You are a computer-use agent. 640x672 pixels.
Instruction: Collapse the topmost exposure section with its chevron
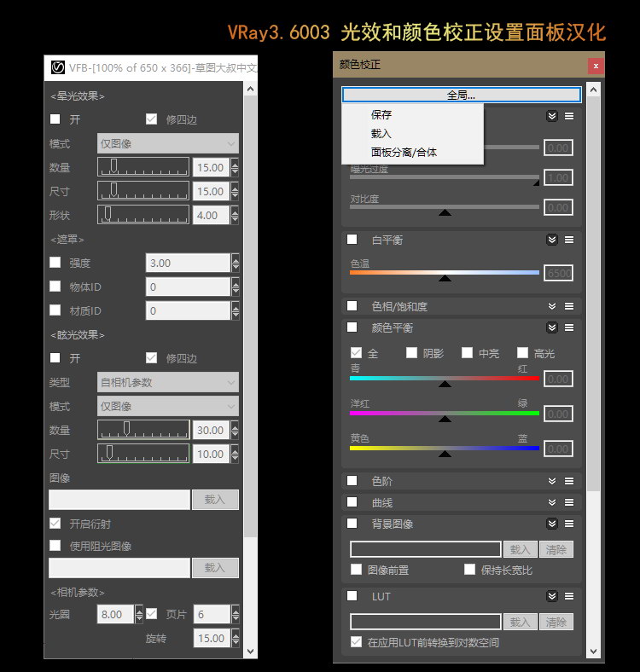point(552,116)
